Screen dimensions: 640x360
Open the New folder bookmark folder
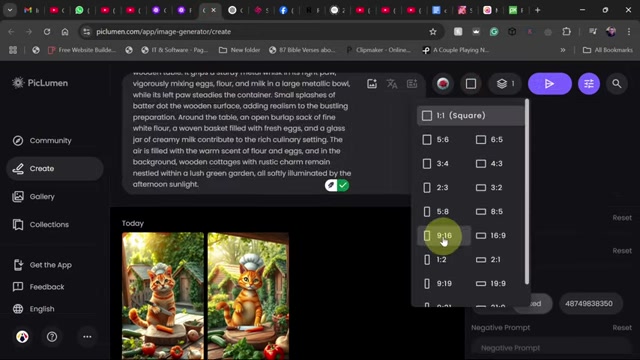pyautogui.click(x=240, y=50)
